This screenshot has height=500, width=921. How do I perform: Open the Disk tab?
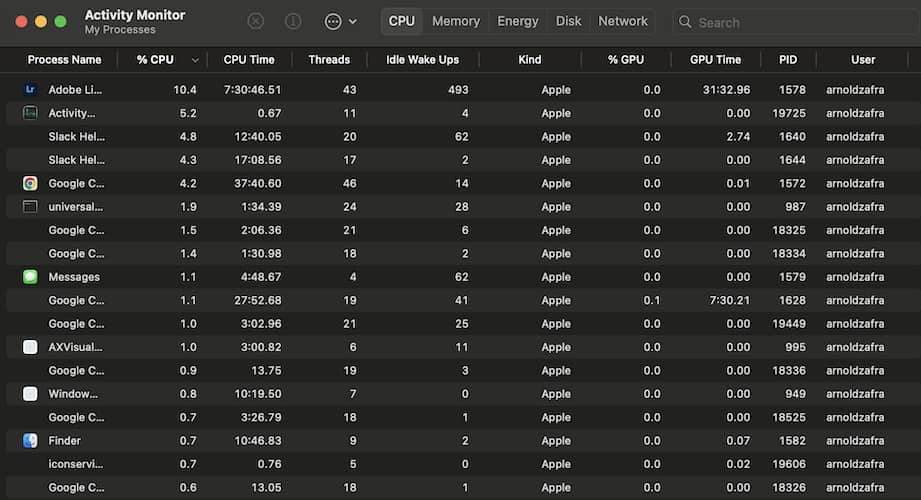[569, 21]
